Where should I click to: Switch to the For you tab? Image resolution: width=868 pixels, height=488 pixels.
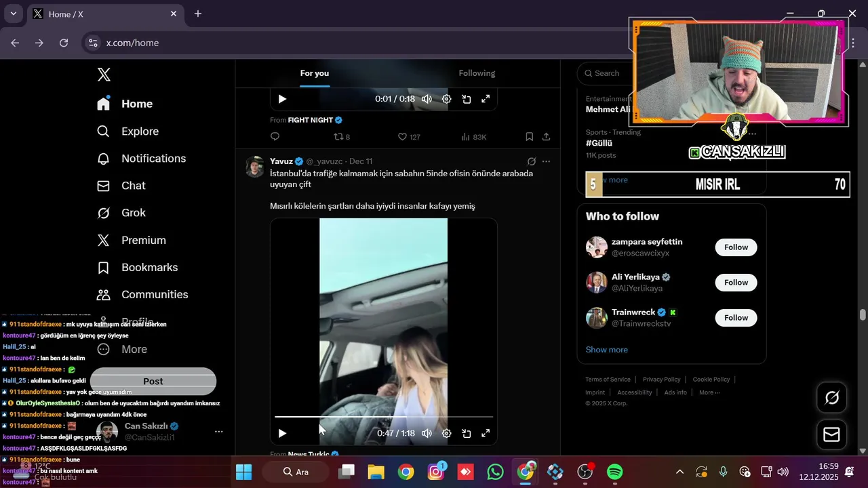(315, 73)
